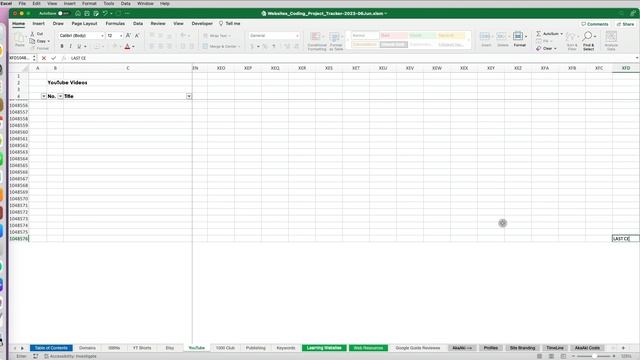Viewport: 640px width, 360px height.
Task: Switch to the Page Layout ribbon tab
Action: (x=84, y=24)
